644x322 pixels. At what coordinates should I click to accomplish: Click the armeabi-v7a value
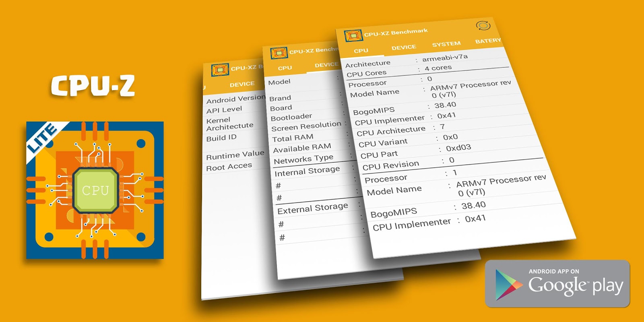tap(445, 58)
